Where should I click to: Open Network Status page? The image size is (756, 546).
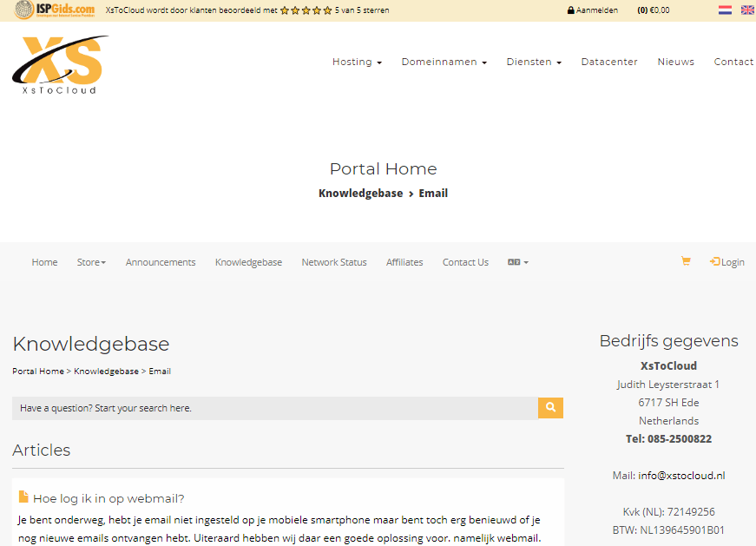[334, 262]
